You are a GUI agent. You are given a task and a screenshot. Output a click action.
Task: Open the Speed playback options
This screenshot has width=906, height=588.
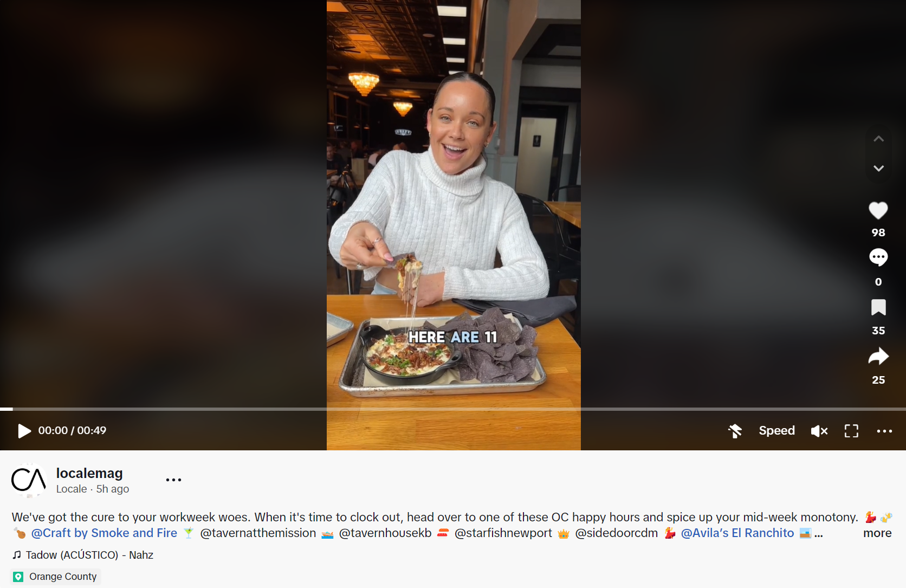[x=776, y=430]
